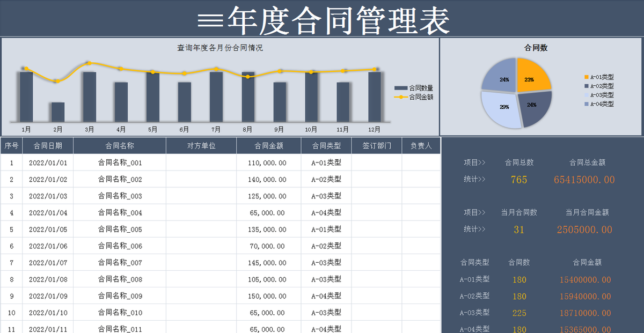Click the 3月 bar in the column chart
This screenshot has height=333, width=644.
pyautogui.click(x=89, y=97)
